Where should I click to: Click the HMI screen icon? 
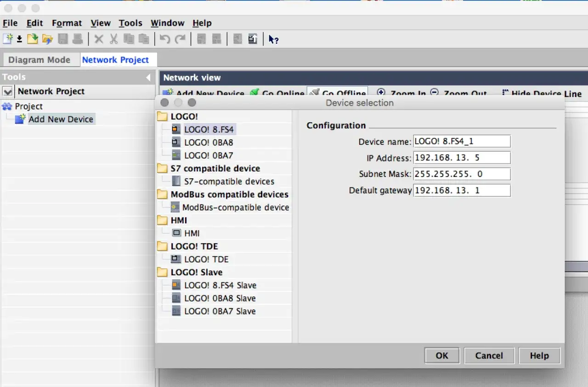[x=176, y=233]
